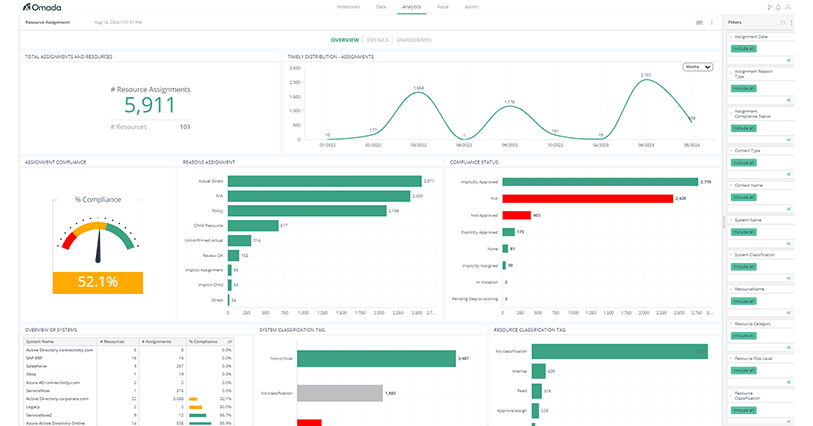Click Include all under Resource Category
This screenshot has height=426, width=813.
click(x=744, y=336)
